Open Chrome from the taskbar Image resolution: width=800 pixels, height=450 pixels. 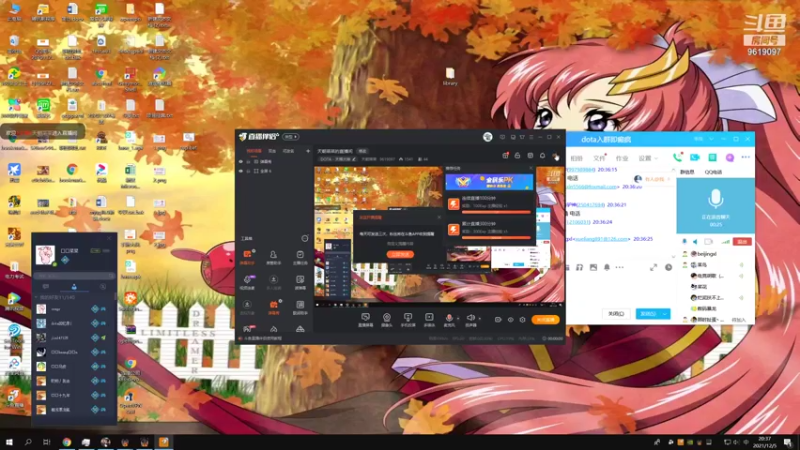tap(67, 442)
